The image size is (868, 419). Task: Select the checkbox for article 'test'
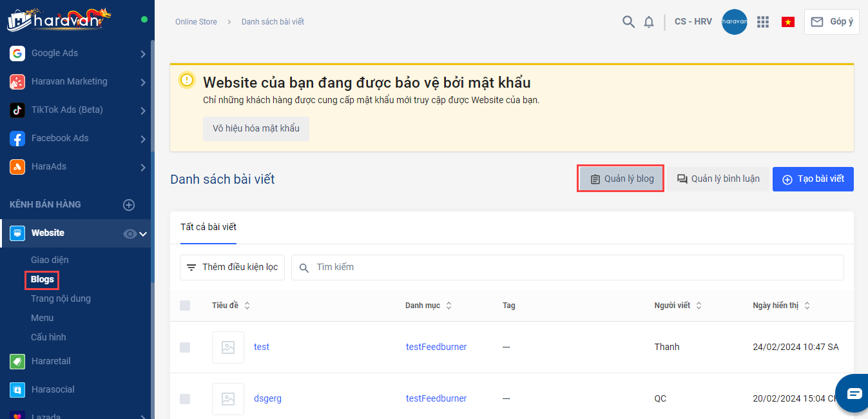point(185,347)
